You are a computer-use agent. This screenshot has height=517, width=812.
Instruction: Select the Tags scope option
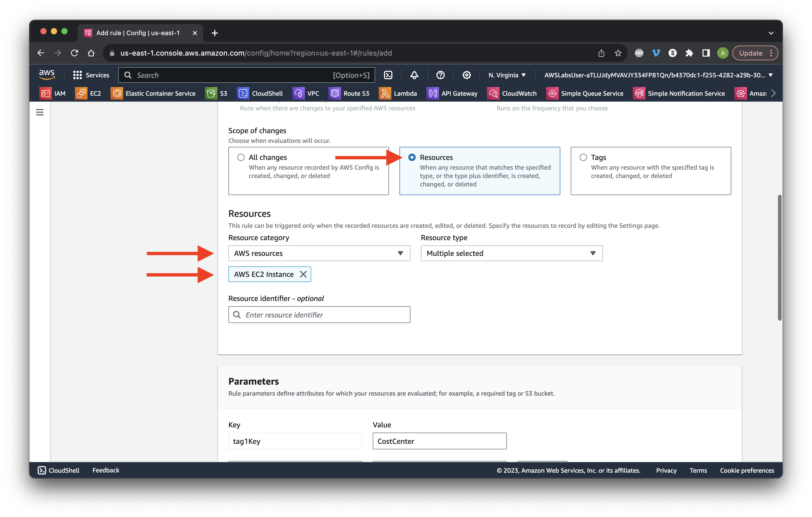click(583, 157)
